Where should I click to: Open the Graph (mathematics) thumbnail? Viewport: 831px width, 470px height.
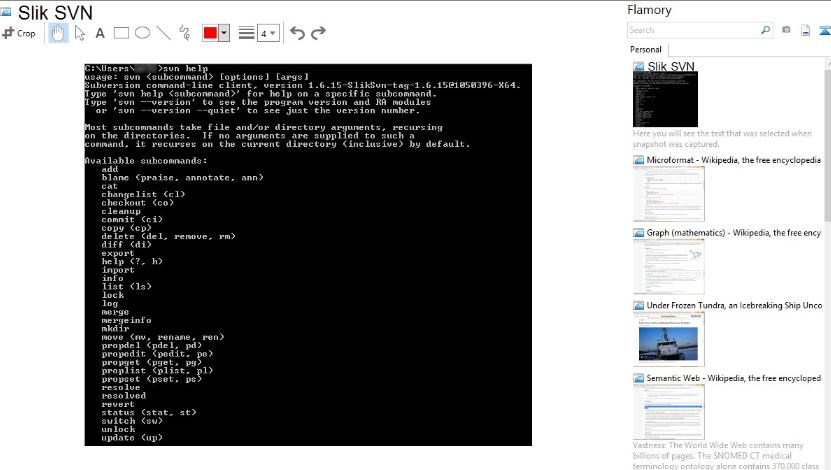669,267
